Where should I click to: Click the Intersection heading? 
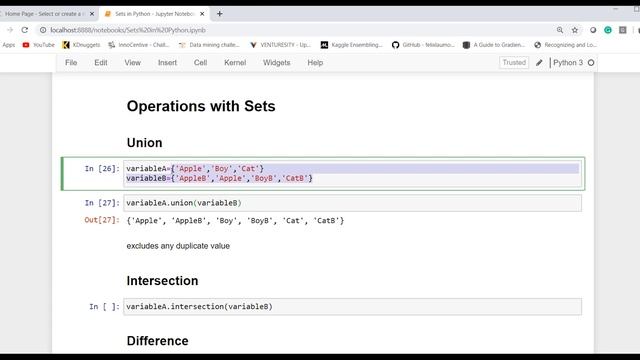coord(162,281)
